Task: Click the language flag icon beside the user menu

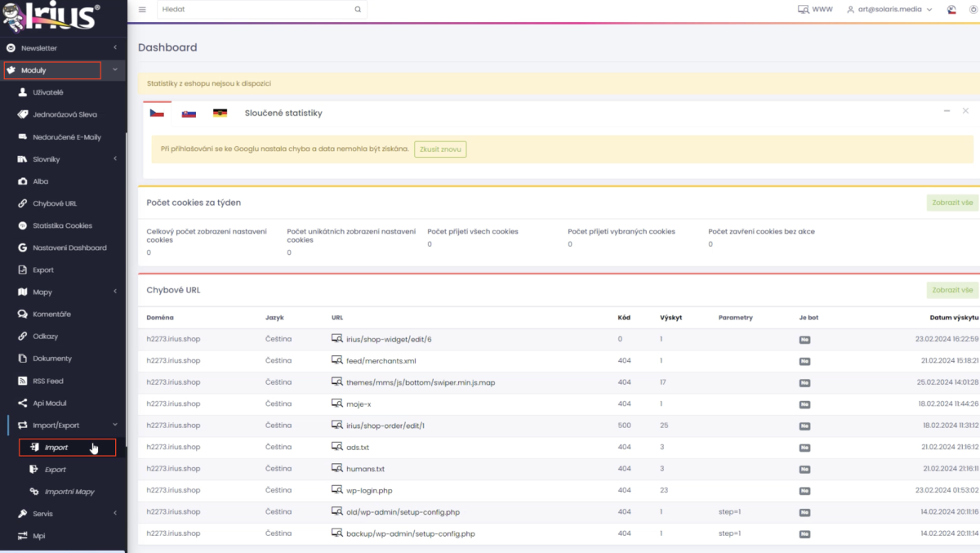Action: tap(951, 10)
